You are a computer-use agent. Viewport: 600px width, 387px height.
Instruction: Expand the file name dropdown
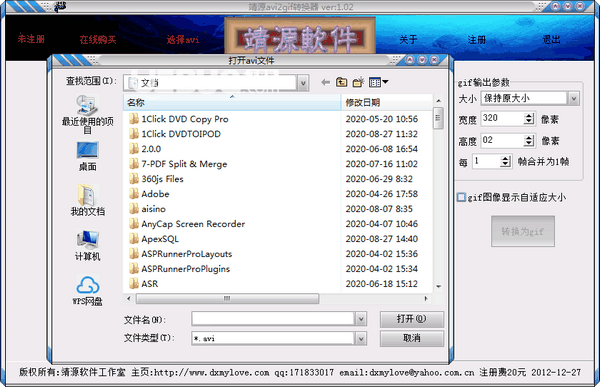pos(360,318)
